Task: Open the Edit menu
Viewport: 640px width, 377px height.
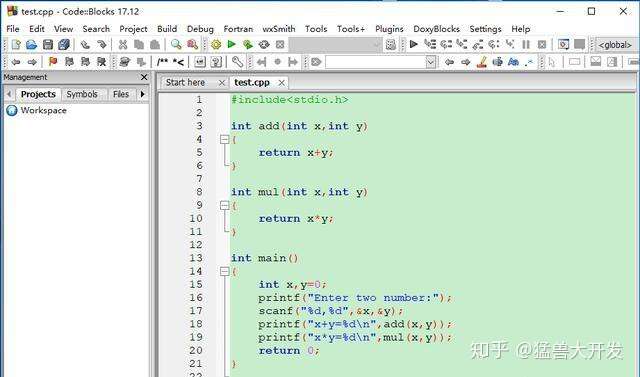Action: [x=37, y=29]
